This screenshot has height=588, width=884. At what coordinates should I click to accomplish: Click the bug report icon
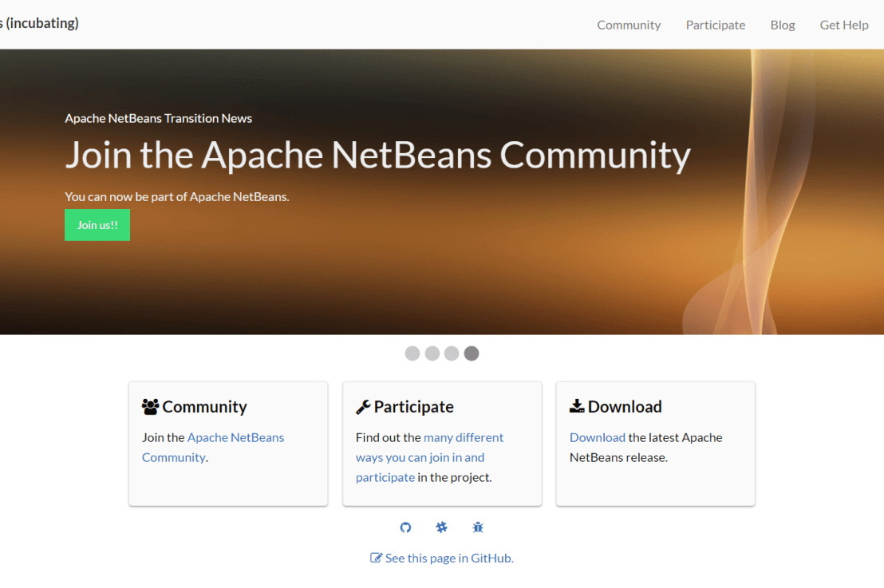[x=478, y=527]
